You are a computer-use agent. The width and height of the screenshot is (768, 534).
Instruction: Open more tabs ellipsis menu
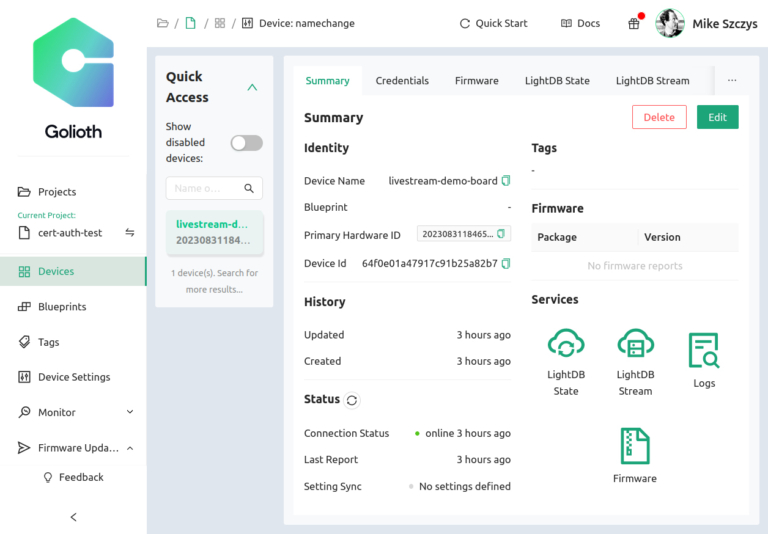point(732,80)
